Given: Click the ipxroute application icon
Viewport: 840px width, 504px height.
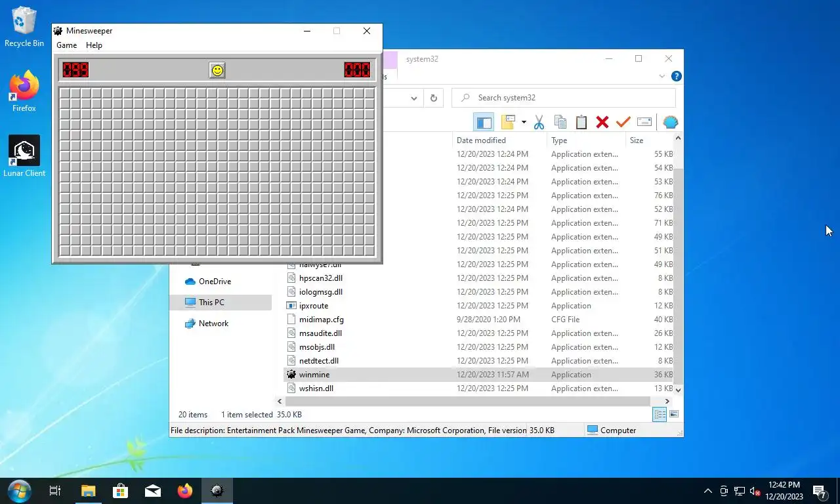Looking at the screenshot, I should pyautogui.click(x=292, y=306).
